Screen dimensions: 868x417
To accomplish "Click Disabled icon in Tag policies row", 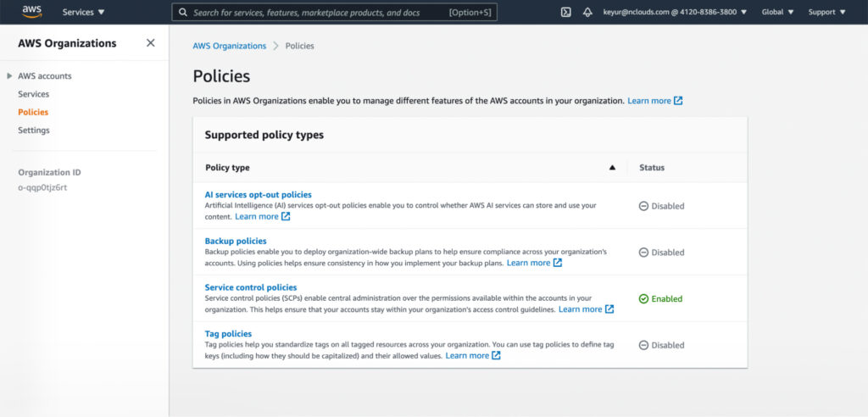I will 643,345.
